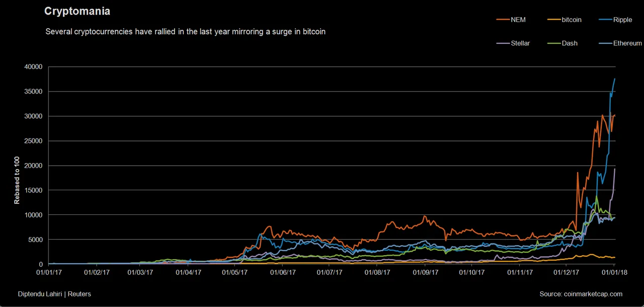The image size is (644, 307).
Task: Click the Ripple legend label
Action: pyautogui.click(x=623, y=20)
